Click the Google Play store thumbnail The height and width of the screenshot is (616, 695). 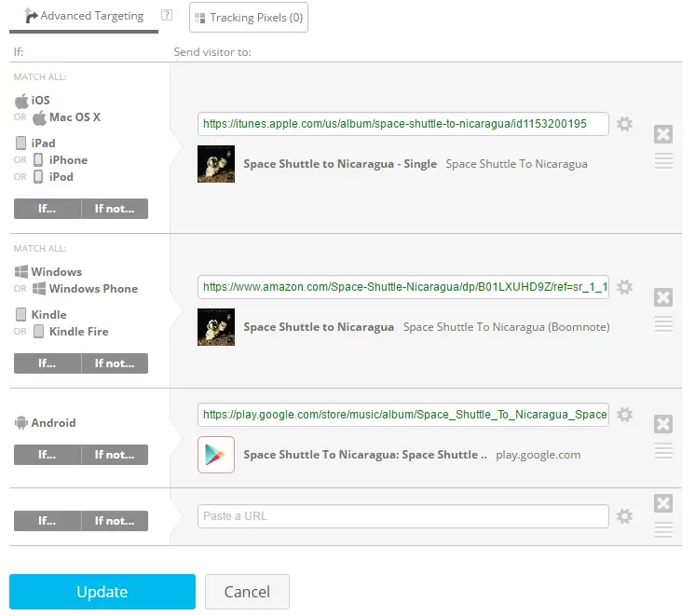click(216, 455)
